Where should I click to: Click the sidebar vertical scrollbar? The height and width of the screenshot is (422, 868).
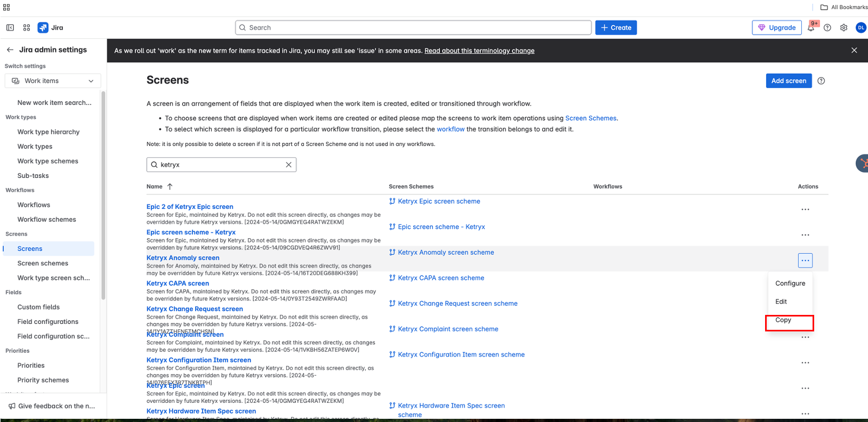(103, 196)
